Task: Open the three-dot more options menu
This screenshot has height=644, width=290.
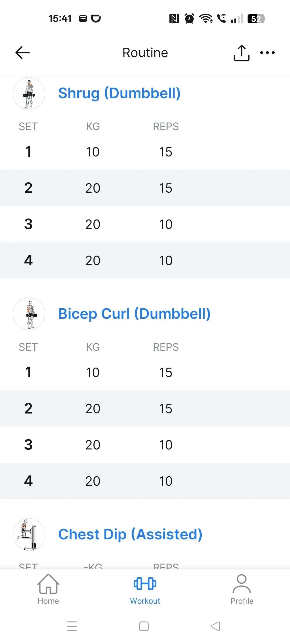Action: (x=267, y=53)
